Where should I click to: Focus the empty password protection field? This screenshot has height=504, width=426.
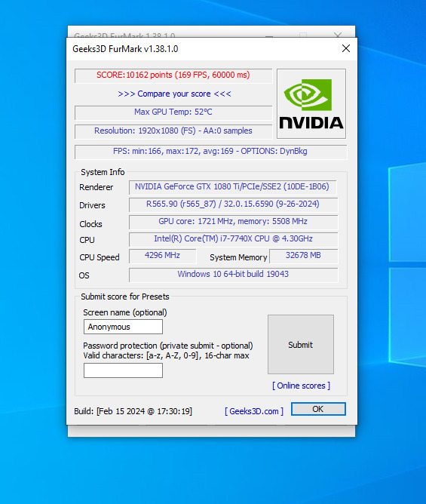123,370
